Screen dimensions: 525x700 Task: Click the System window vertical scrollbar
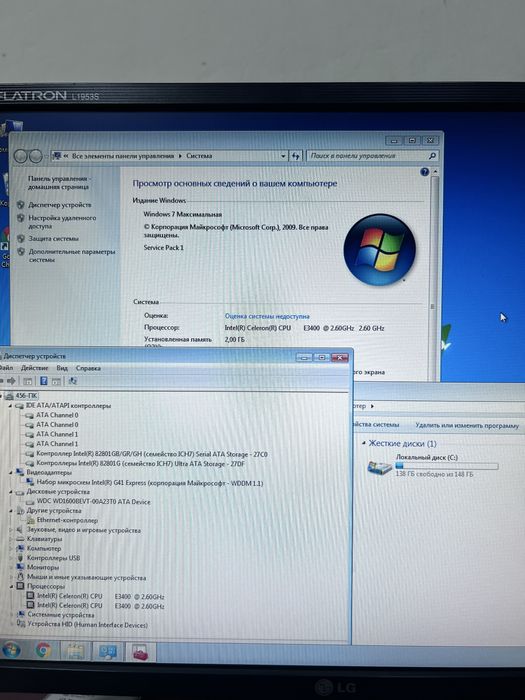pos(433,275)
